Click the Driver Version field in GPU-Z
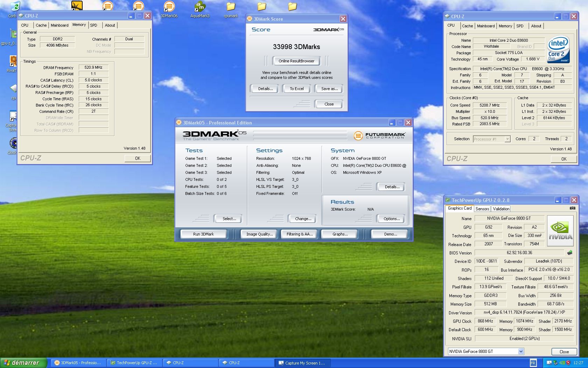The width and height of the screenshot is (588, 368). 524,312
